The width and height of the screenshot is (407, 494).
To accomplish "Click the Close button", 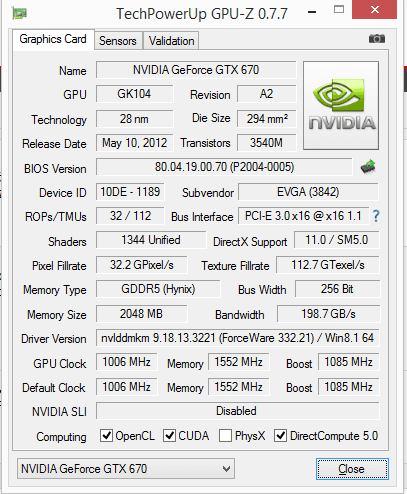I will (352, 469).
